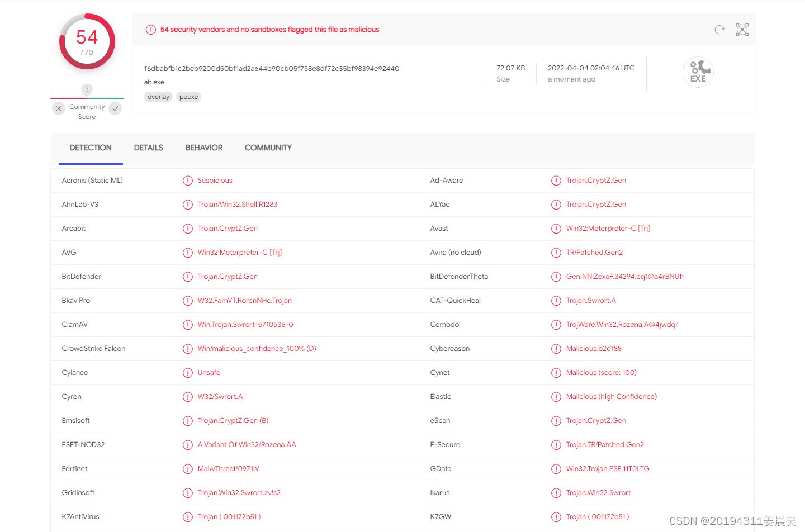Open the BEHAVIOR tab
Image resolution: width=805 pixels, height=532 pixels.
[x=204, y=148]
